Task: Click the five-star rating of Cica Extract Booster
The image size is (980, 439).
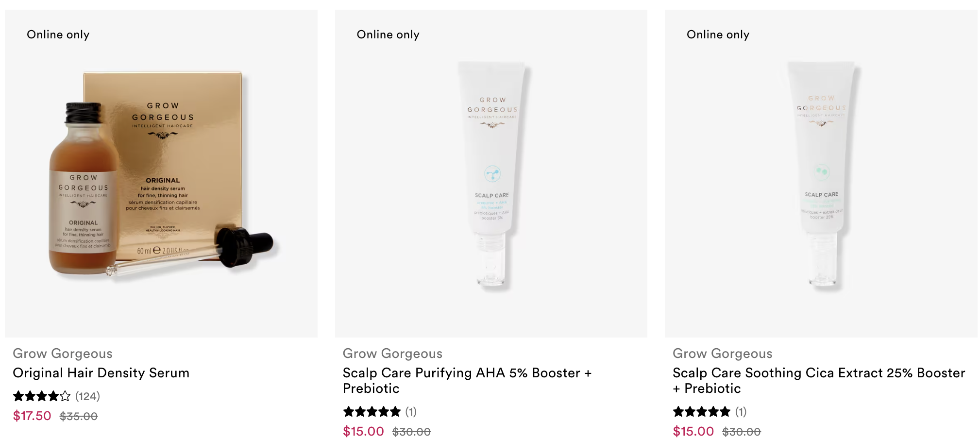Action: pyautogui.click(x=702, y=412)
